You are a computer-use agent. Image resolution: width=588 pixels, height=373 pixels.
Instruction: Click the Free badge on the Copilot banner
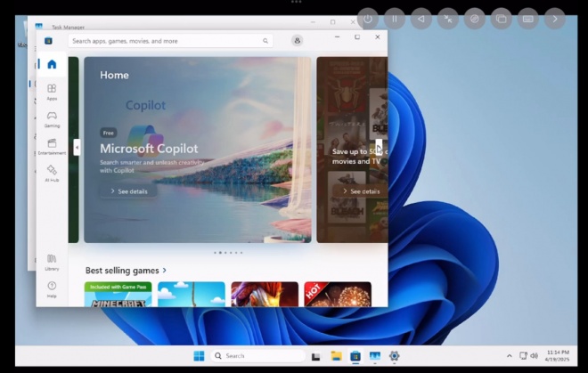click(109, 133)
